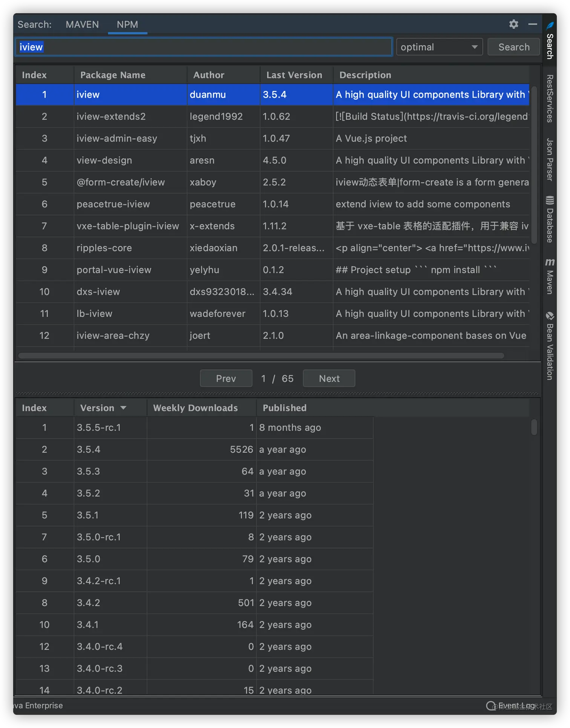This screenshot has width=570, height=728.
Task: Select the lb-iview package row
Action: point(272,313)
